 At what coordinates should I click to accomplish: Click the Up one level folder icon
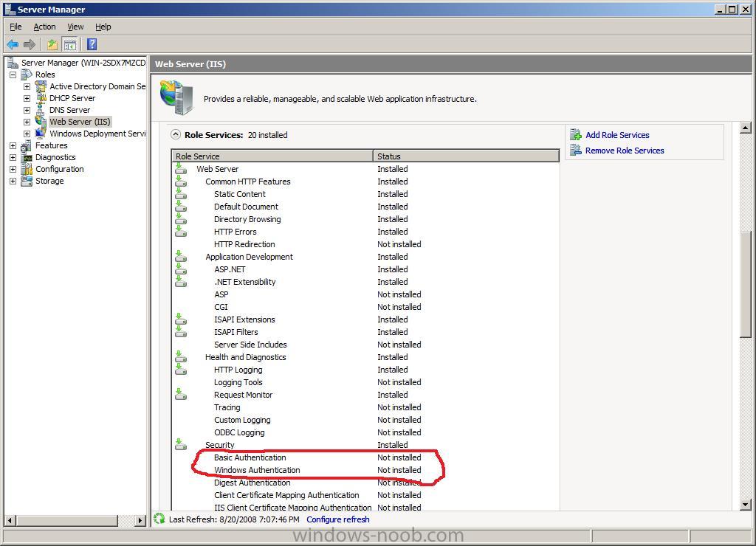point(52,45)
